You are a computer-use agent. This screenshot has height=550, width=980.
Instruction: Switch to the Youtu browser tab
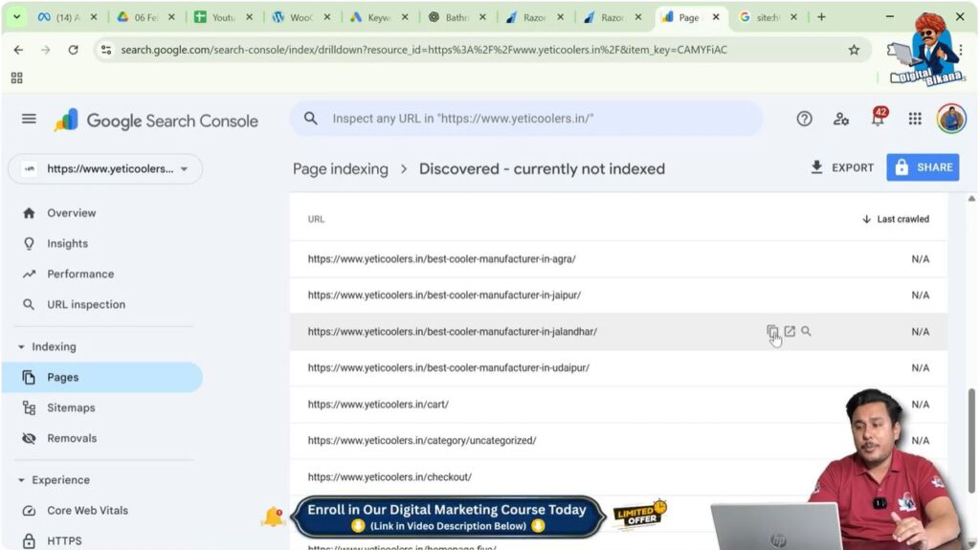[224, 17]
